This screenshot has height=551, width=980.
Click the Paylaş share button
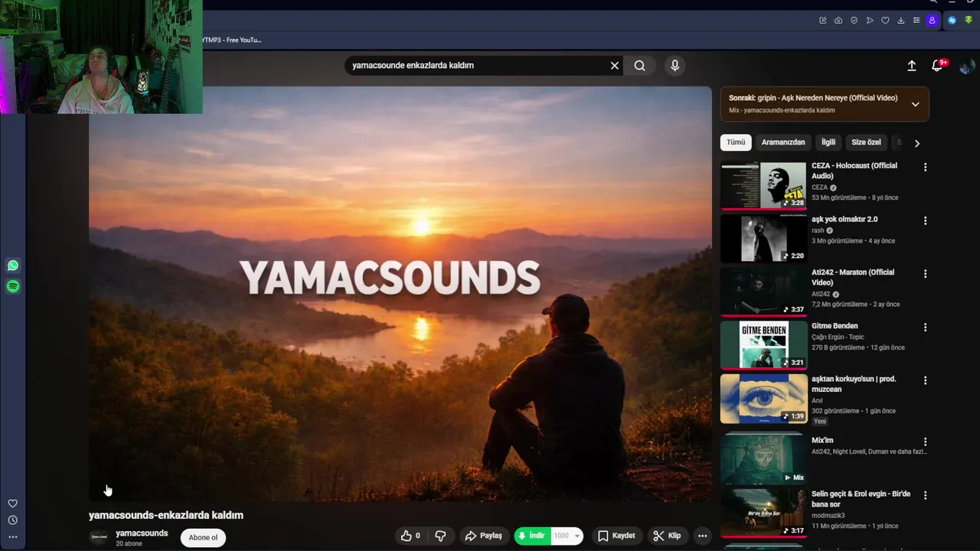tap(484, 536)
